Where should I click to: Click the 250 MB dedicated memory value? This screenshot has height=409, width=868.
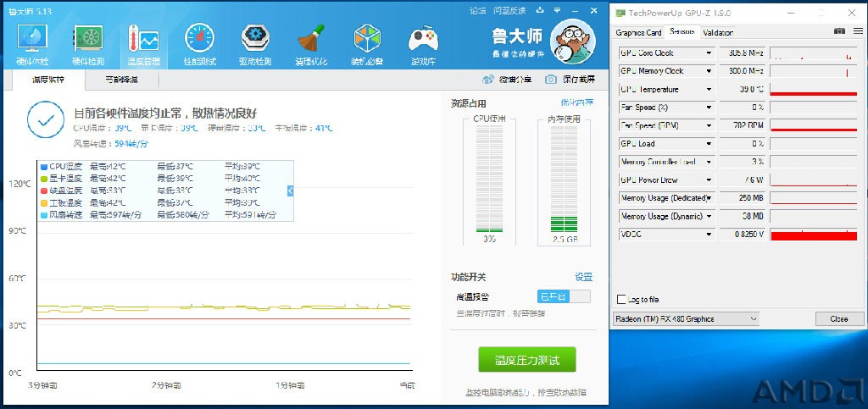[742, 198]
